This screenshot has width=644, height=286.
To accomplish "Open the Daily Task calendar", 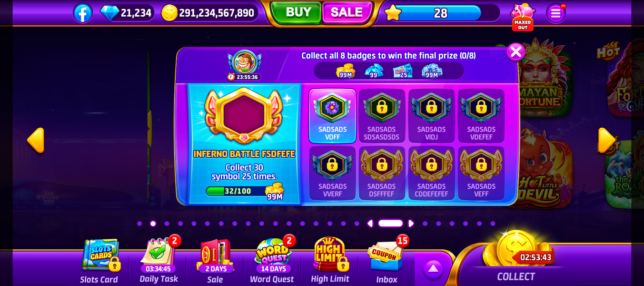I will pos(159,260).
